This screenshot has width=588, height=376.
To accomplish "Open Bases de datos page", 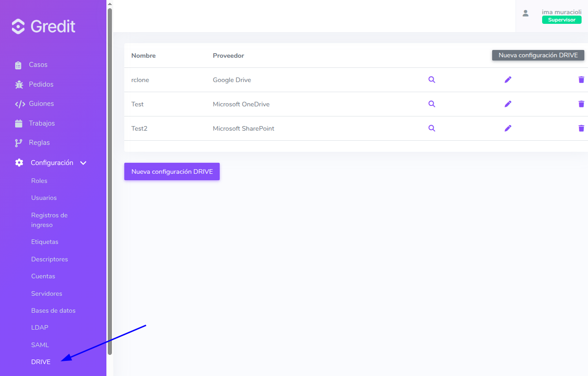I will coord(53,310).
